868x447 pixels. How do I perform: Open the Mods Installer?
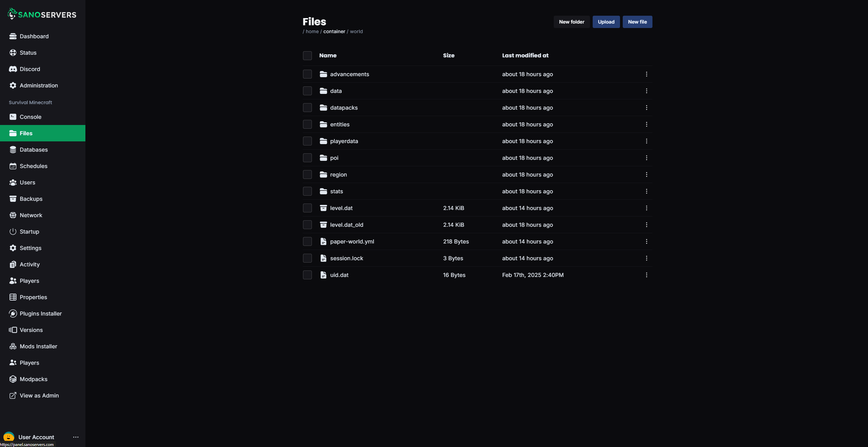click(x=38, y=346)
